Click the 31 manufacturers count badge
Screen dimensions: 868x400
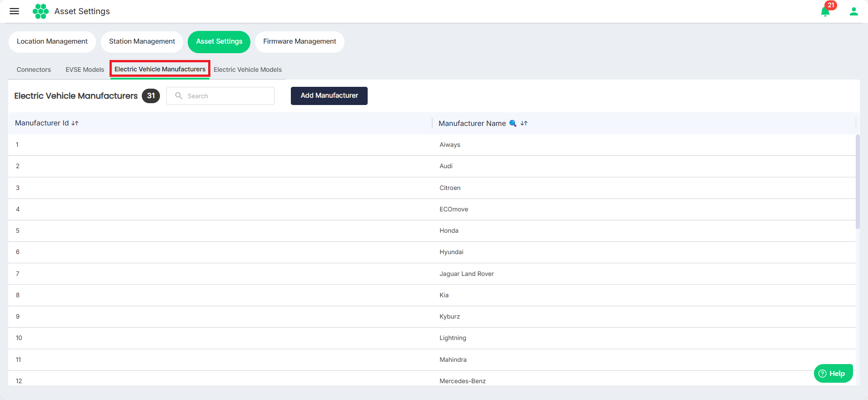(x=151, y=96)
